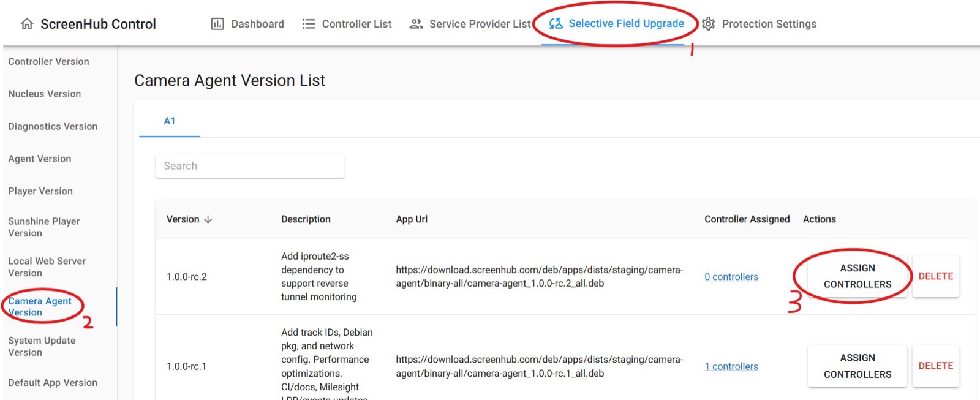Click the rc.1 app URL text
Screen dimensions: 980x400
point(540,366)
